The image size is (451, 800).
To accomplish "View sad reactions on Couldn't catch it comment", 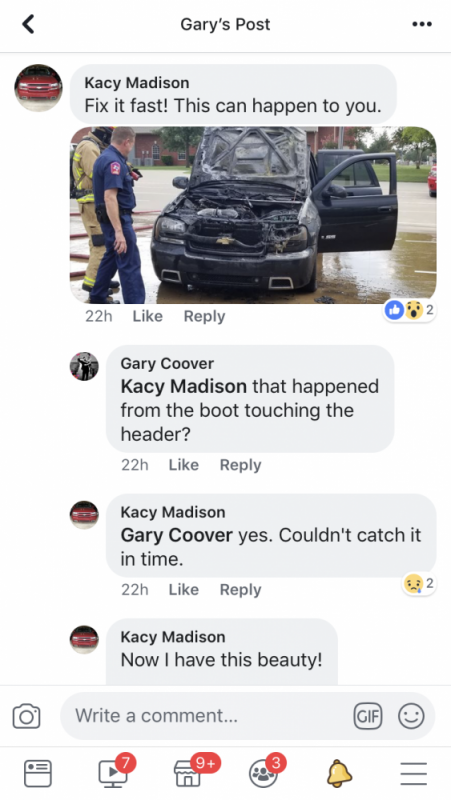I will pos(419,583).
